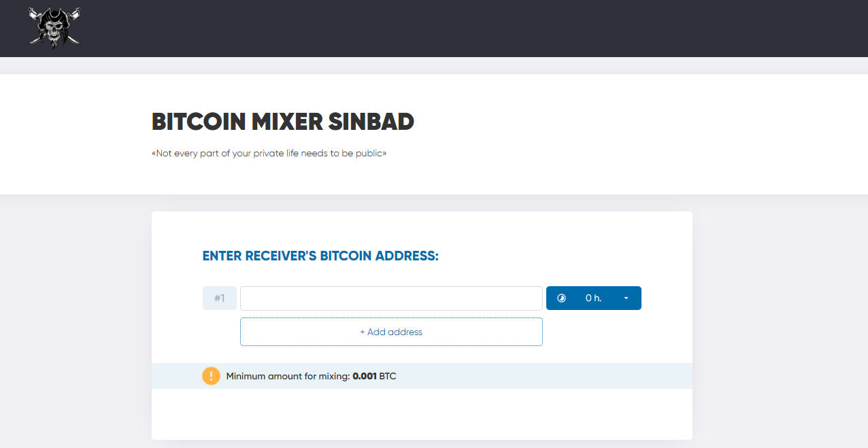Click the Enter Receiver's Bitcoin Address heading
This screenshot has height=448, width=868.
[320, 256]
